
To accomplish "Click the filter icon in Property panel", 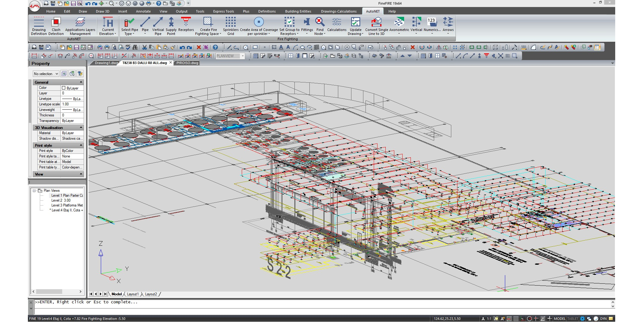I will (x=80, y=74).
